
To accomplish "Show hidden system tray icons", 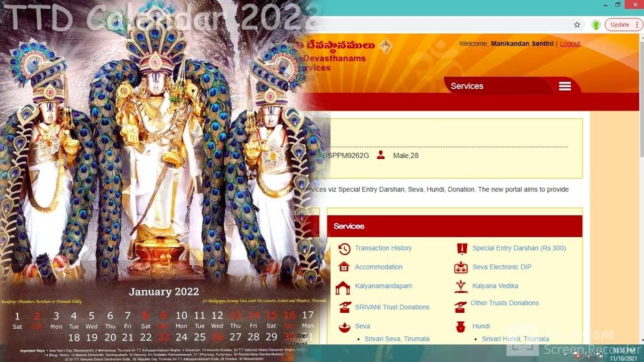I will [x=565, y=354].
